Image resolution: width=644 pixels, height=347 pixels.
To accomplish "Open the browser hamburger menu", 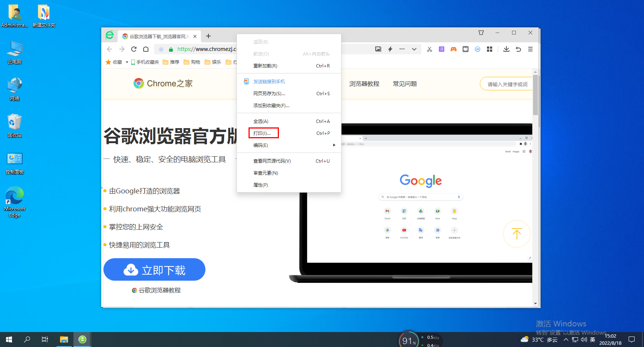I will [x=530, y=49].
